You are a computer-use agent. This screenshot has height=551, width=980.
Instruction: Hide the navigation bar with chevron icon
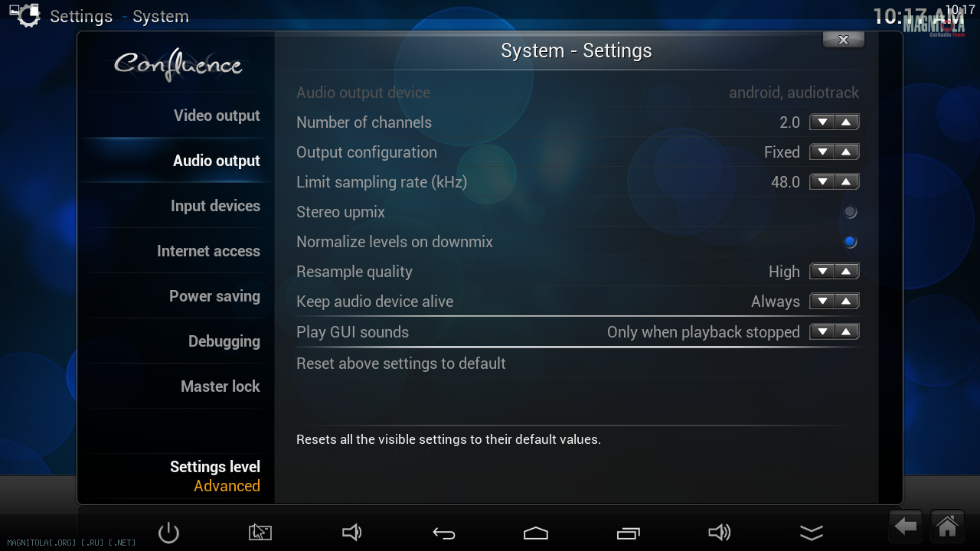tap(812, 533)
